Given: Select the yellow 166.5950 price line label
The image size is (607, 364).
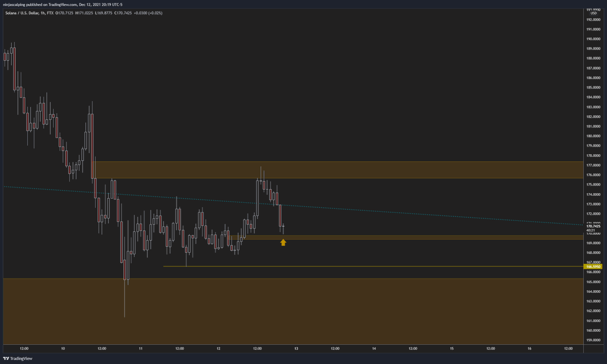Looking at the screenshot, I should pos(593,266).
